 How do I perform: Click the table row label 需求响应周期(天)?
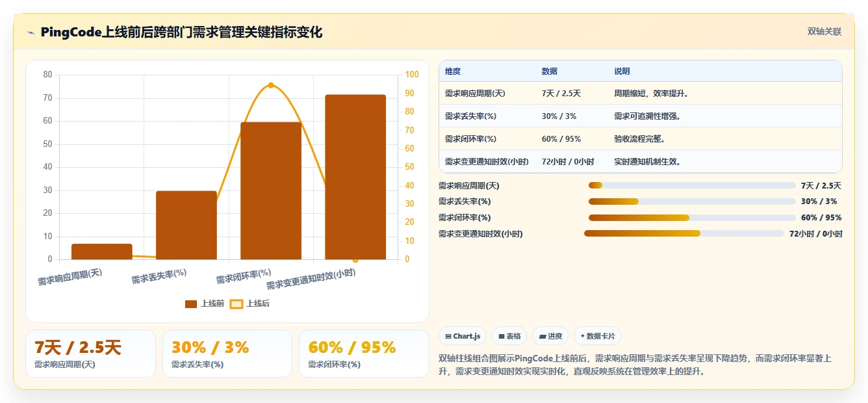tap(475, 94)
